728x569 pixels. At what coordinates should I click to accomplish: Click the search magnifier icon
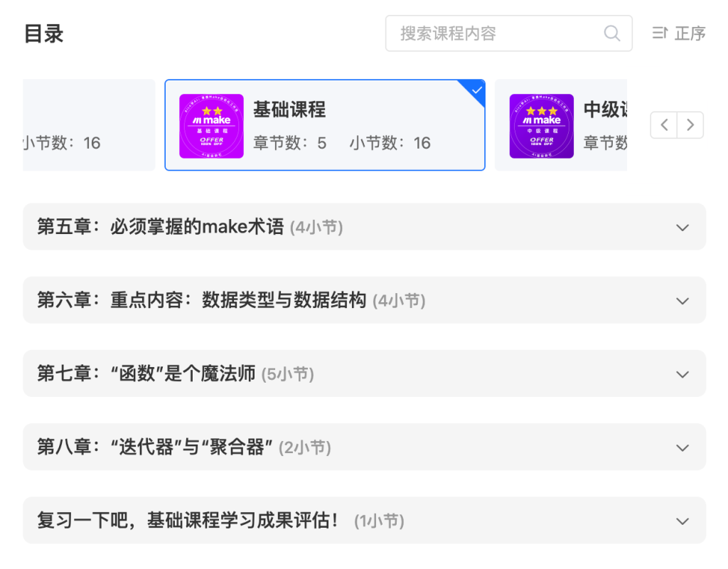coord(611,33)
